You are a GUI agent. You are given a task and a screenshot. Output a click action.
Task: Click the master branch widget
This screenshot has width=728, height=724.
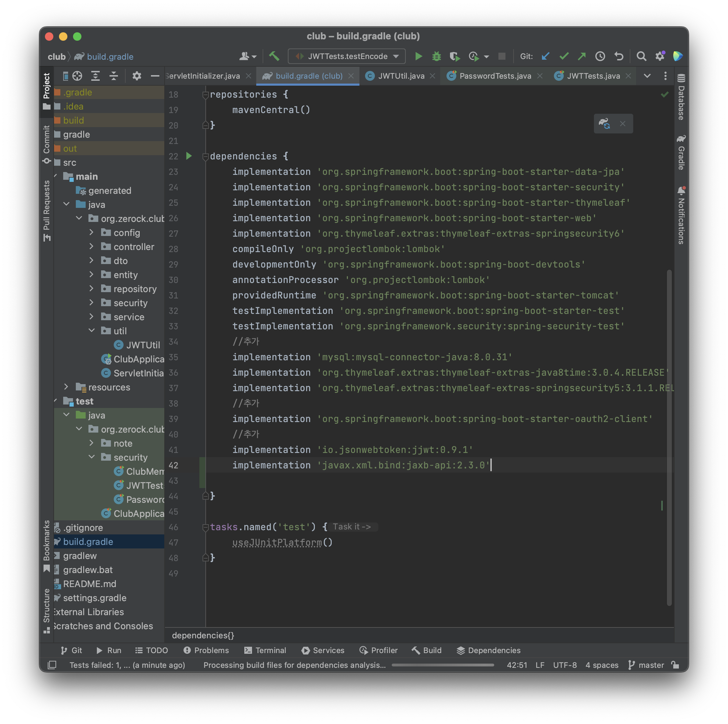coord(646,665)
